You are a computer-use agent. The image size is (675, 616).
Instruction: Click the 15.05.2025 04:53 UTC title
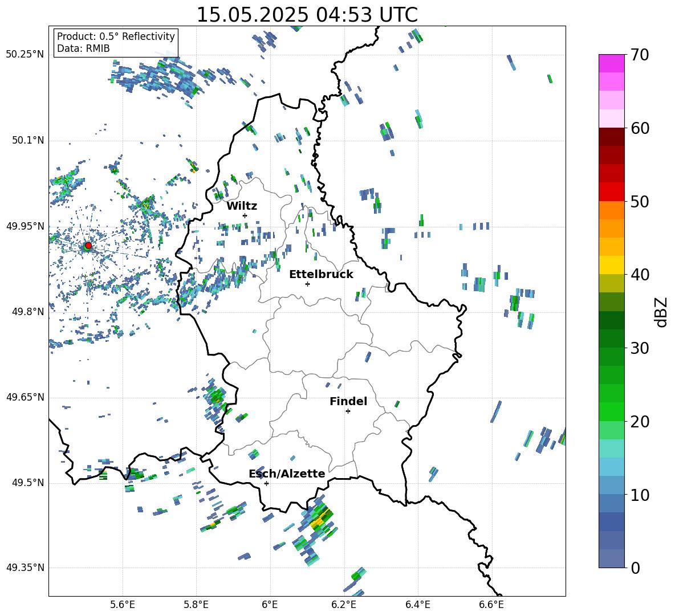(307, 15)
